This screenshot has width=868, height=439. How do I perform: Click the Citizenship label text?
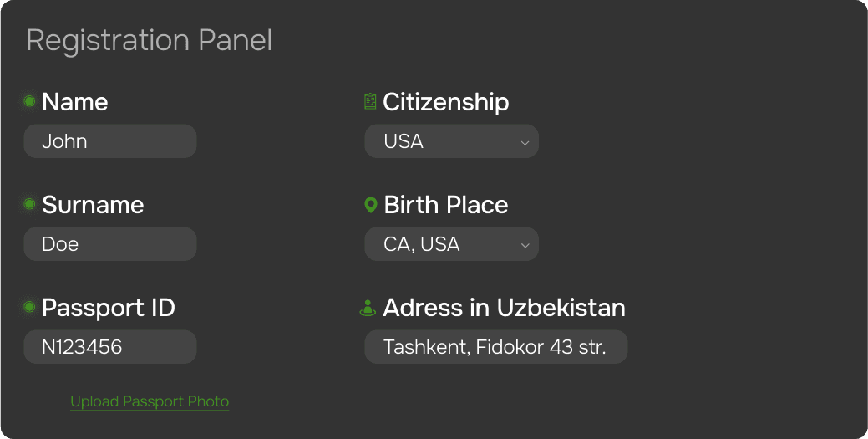(x=445, y=102)
